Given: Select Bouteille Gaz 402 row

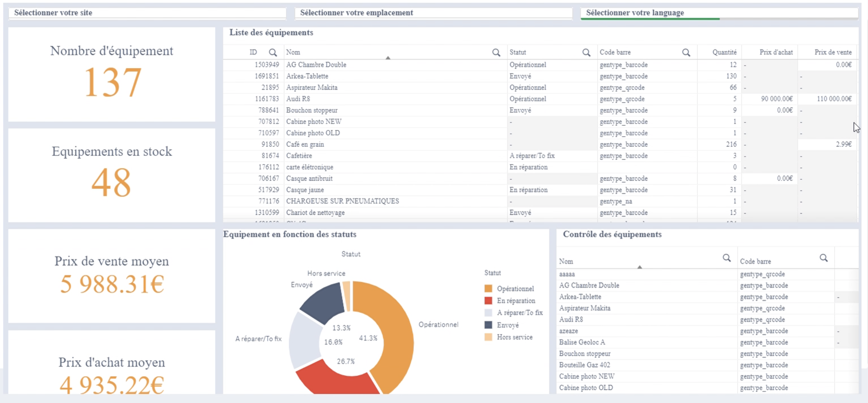Looking at the screenshot, I should [x=707, y=365].
